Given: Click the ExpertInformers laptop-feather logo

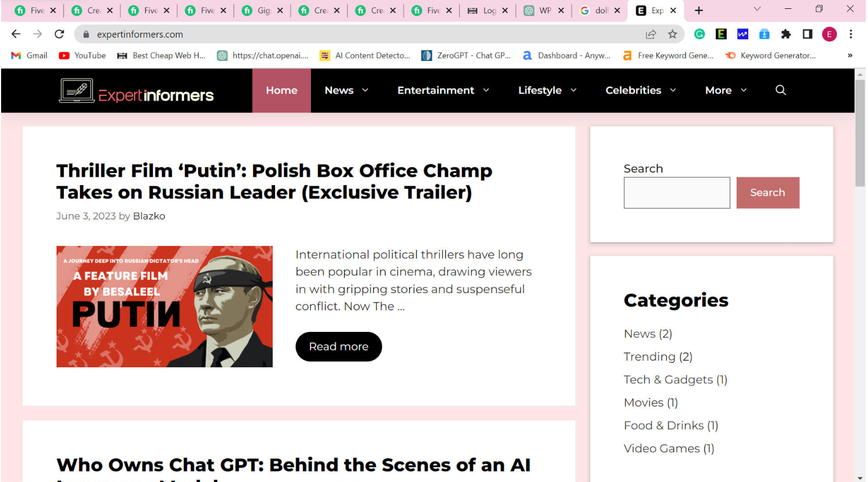Looking at the screenshot, I should (x=76, y=90).
